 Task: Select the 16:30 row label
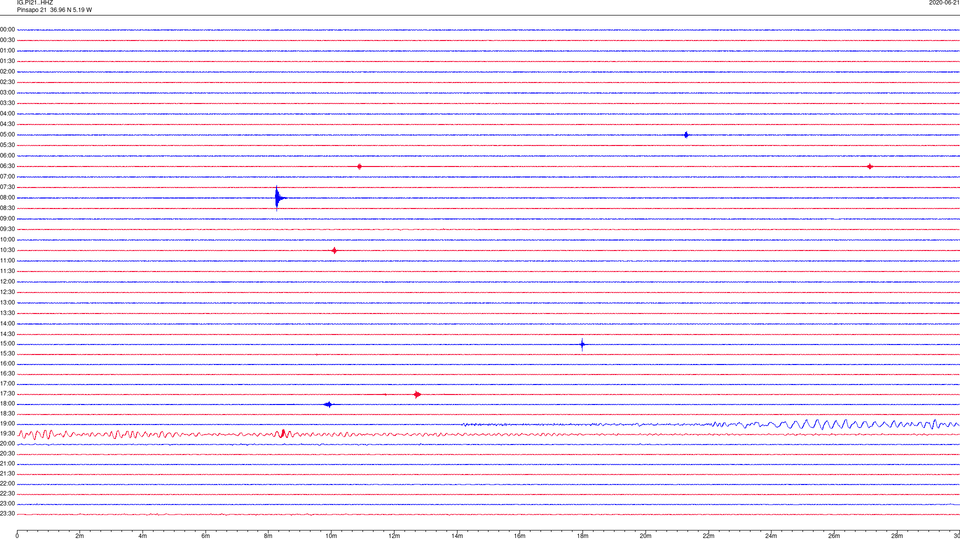coord(7,373)
